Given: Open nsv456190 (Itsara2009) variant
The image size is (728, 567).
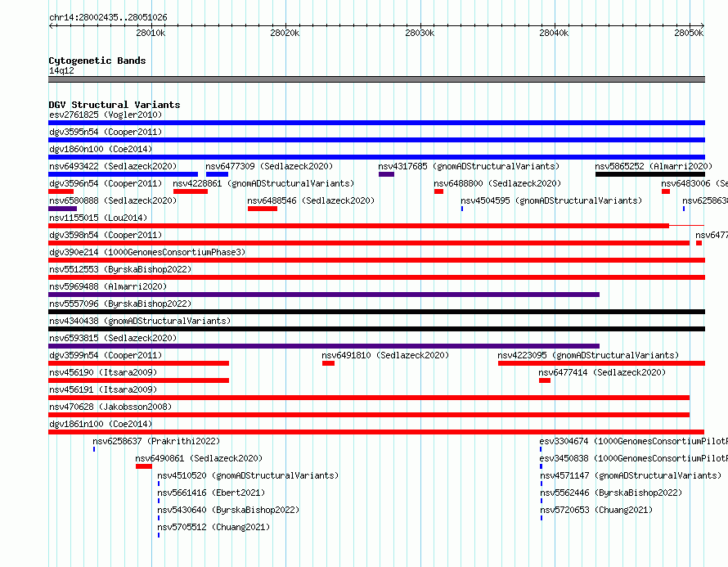Looking at the screenshot, I should coord(103,372).
